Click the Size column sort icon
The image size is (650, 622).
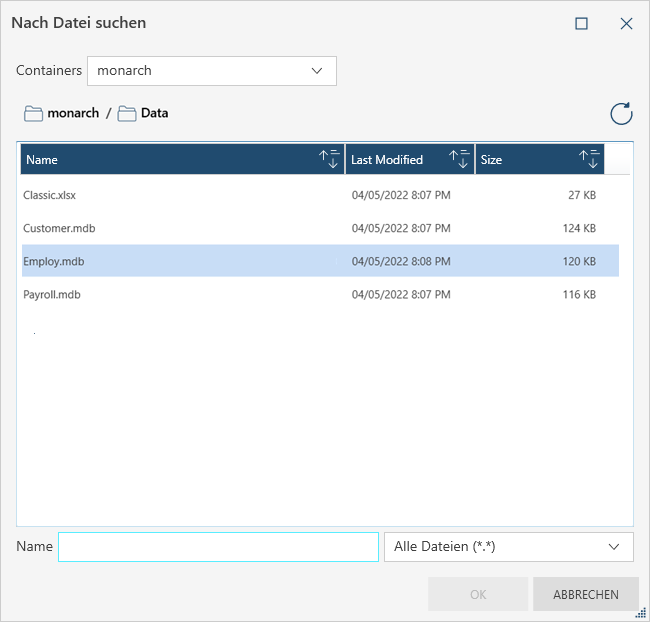coord(589,160)
